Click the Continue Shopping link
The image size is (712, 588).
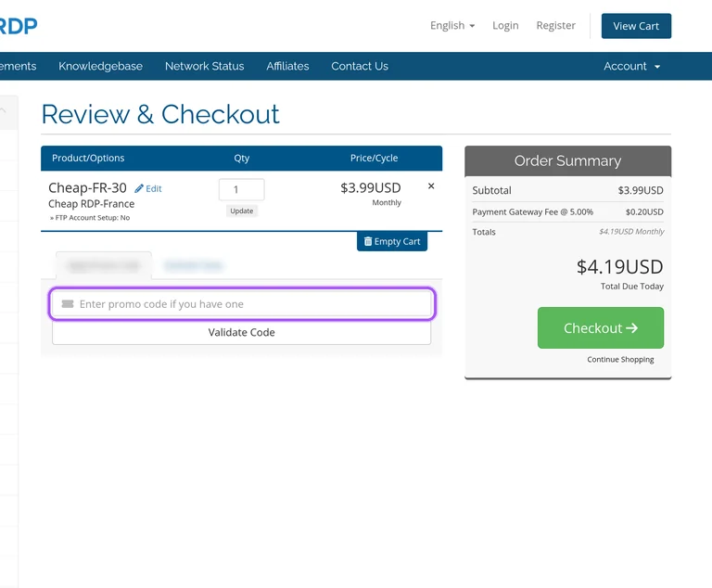point(620,360)
